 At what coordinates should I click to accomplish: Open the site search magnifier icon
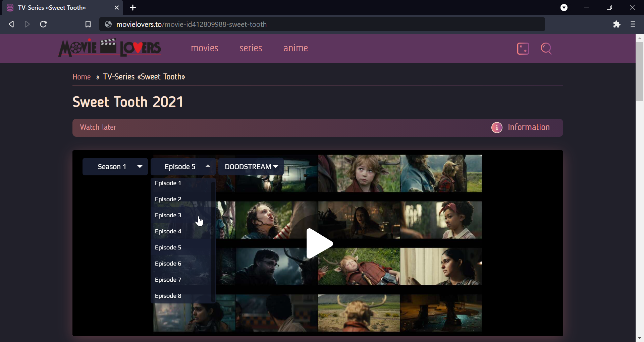(546, 49)
